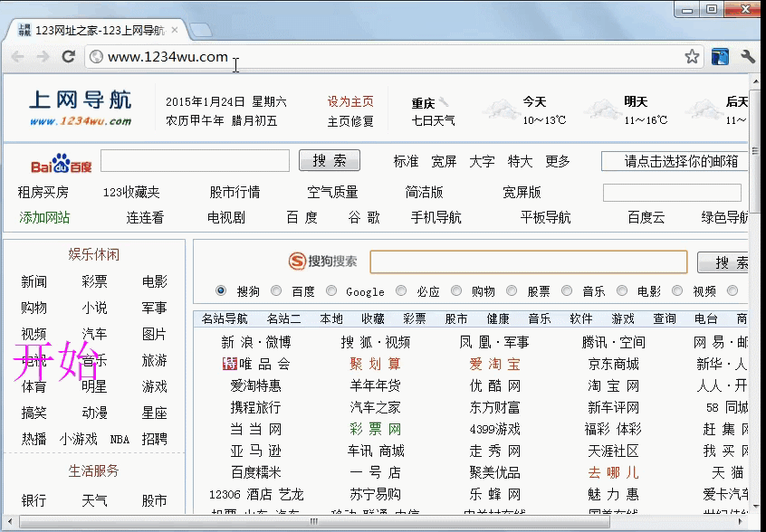The height and width of the screenshot is (532, 766).
Task: Switch to the 简洁版 layout link
Action: (424, 193)
